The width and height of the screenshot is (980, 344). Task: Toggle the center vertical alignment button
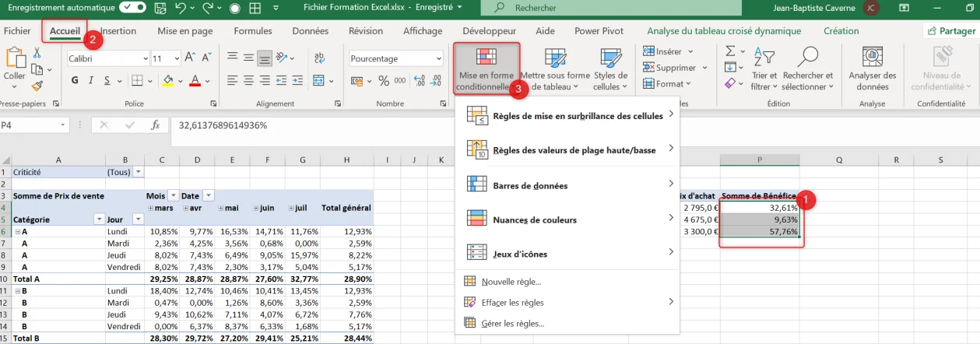[248, 58]
